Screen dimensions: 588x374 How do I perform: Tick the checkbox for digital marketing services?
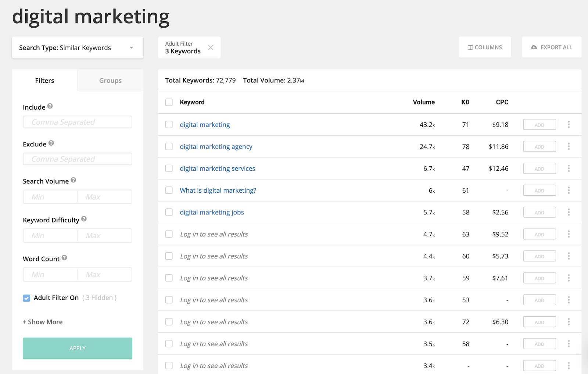click(169, 168)
